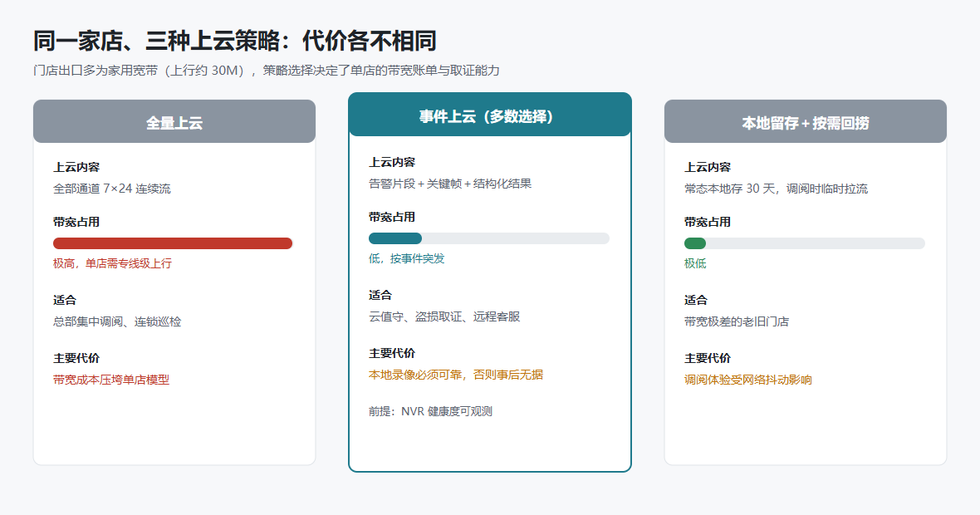This screenshot has width=980, height=515.
Task: Click 主要代价 label in 本地留存 card
Action: tap(708, 359)
